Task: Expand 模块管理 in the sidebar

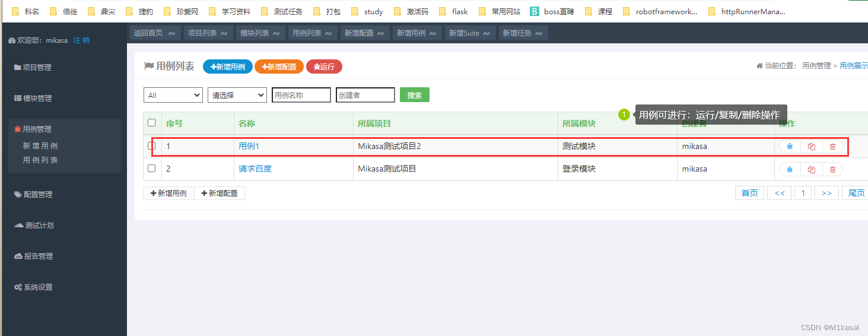Action: tap(33, 99)
